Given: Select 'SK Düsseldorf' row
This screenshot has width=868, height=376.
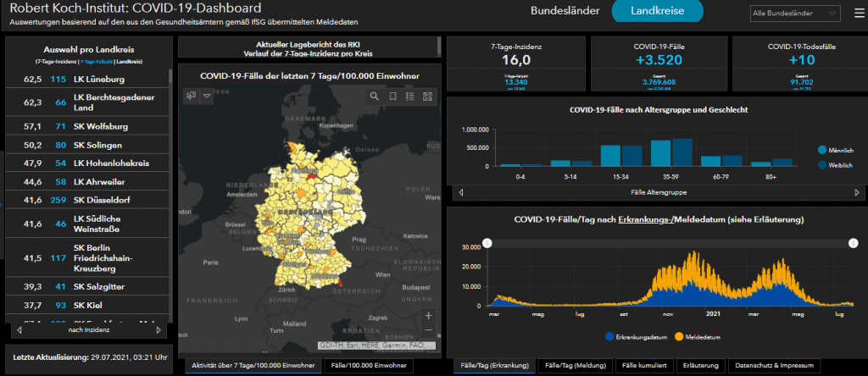Looking at the screenshot, I should pos(87,200).
